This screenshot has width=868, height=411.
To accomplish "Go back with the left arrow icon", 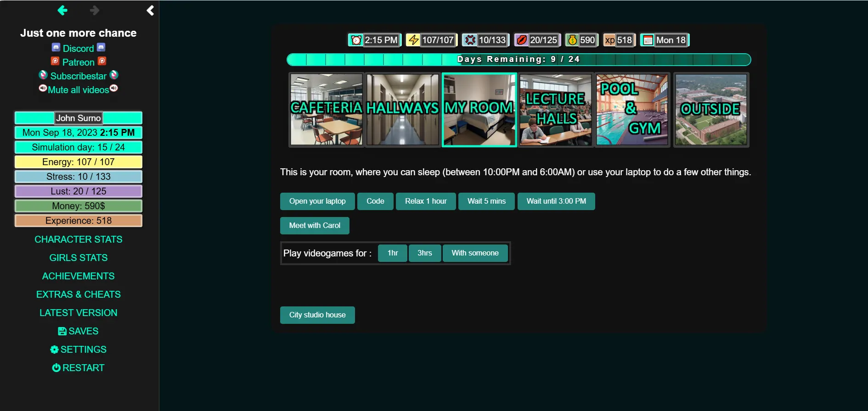I will (62, 10).
